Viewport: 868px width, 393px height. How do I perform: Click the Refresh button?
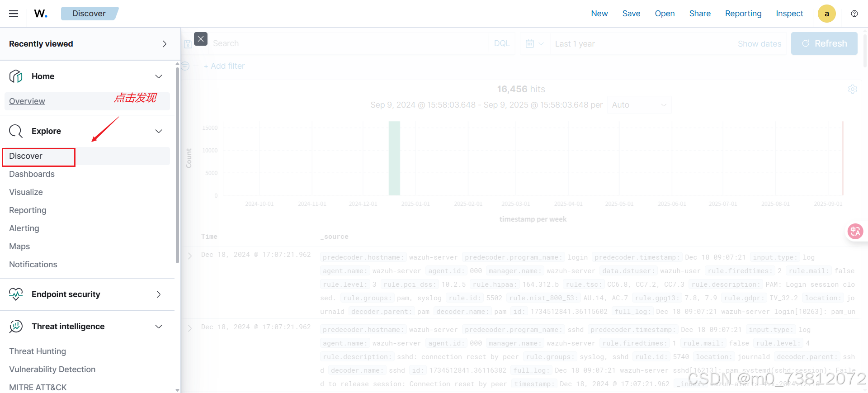pyautogui.click(x=824, y=43)
